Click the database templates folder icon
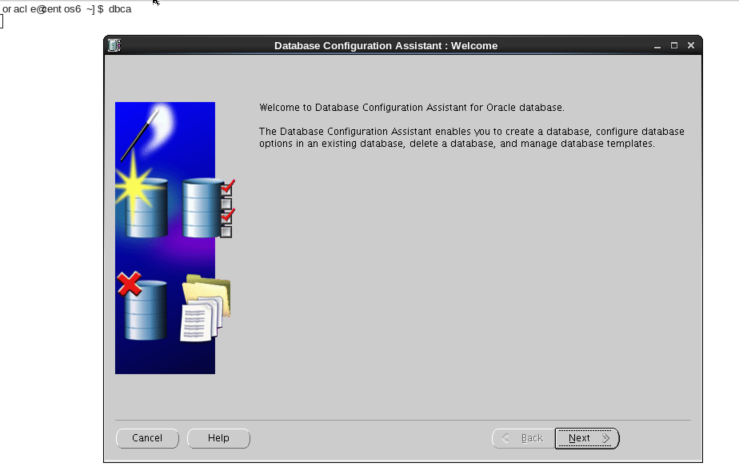739x474 pixels. pyautogui.click(x=205, y=308)
